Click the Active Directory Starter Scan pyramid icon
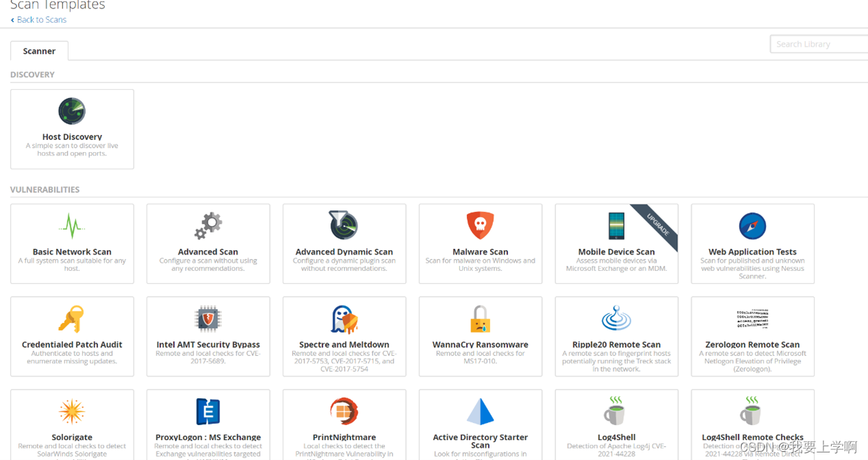The image size is (868, 460). coord(481,411)
